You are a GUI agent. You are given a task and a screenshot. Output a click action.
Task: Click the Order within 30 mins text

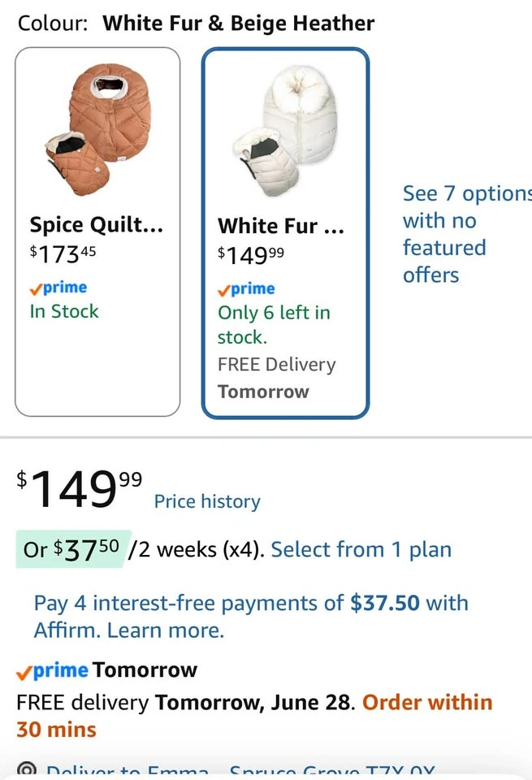[254, 716]
